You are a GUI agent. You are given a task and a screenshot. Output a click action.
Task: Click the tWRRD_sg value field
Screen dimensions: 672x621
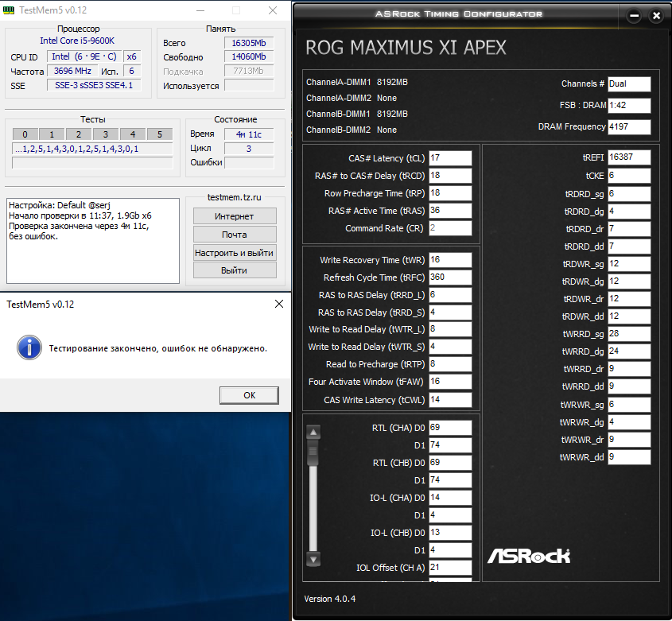coord(629,333)
